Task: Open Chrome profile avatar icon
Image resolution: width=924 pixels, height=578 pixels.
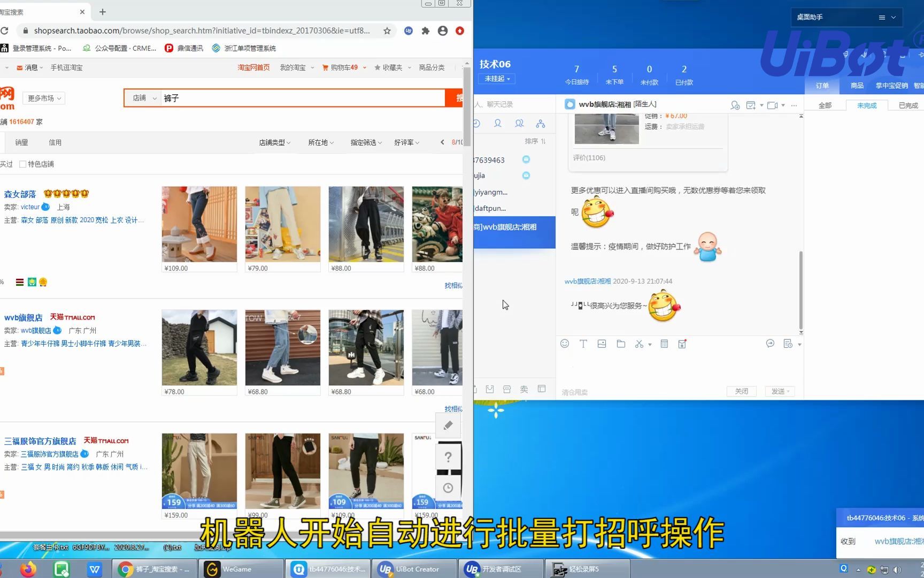Action: [x=443, y=31]
